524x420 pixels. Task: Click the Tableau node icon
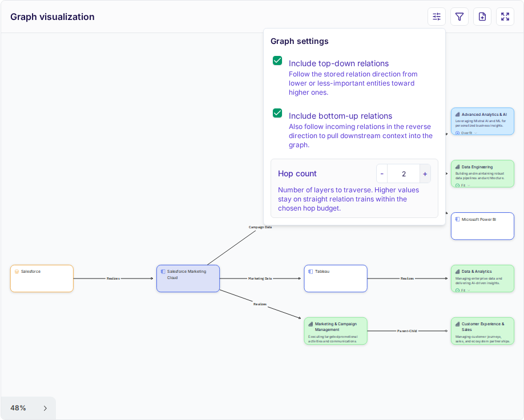pyautogui.click(x=311, y=272)
